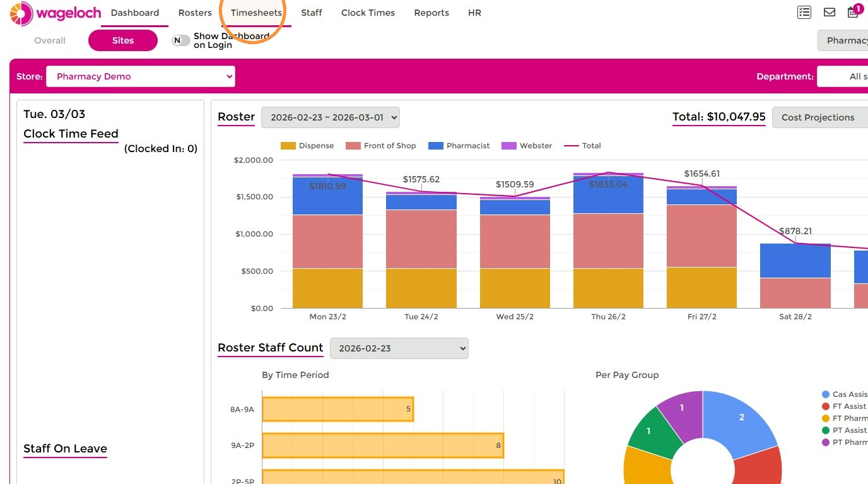Click the (Clocked In: 0) text
This screenshot has height=484, width=868.
tap(161, 149)
